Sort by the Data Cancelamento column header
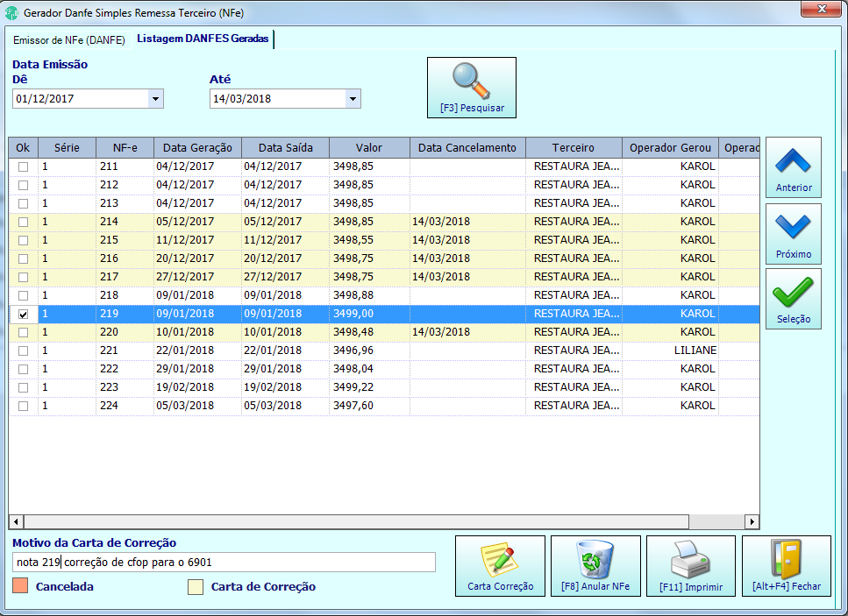The image size is (848, 616). tap(467, 147)
